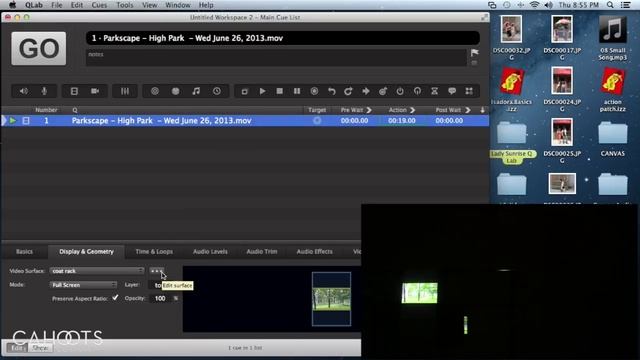Select the CANVAS folder on desktop
Image resolution: width=640 pixels, height=360 pixels.
(x=613, y=139)
